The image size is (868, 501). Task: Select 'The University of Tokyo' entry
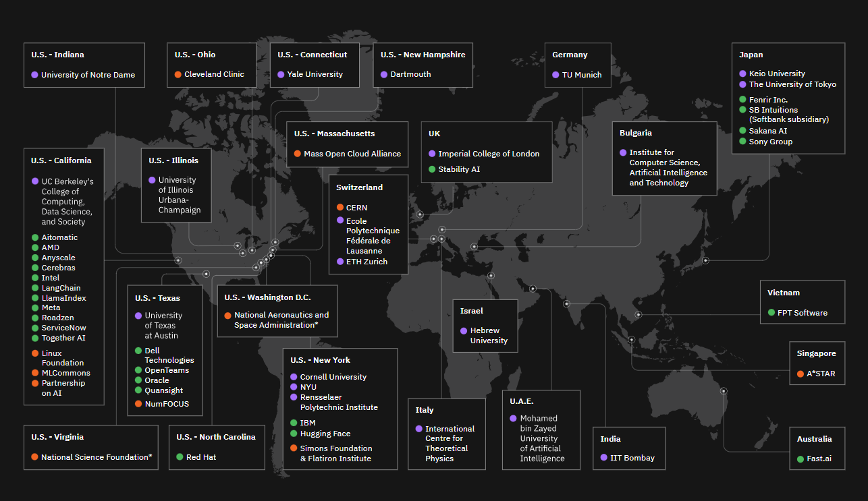792,84
